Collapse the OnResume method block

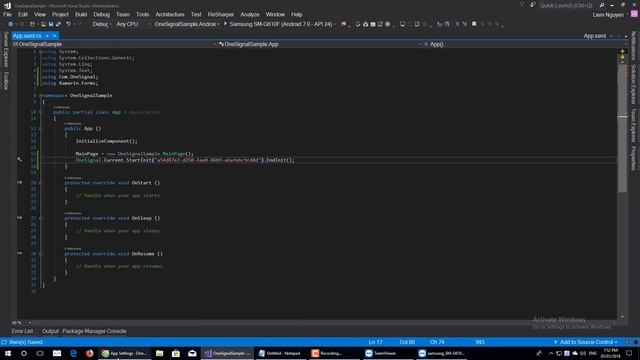[40, 253]
